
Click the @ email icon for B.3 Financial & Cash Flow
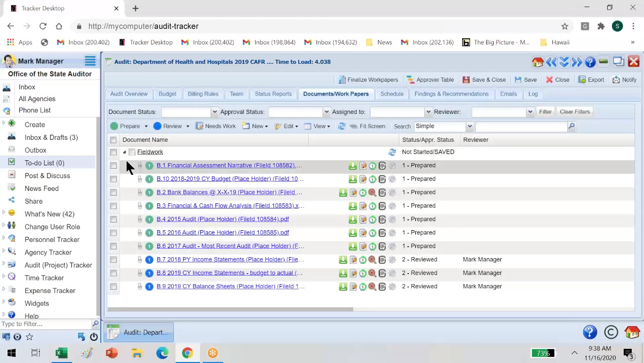click(382, 206)
